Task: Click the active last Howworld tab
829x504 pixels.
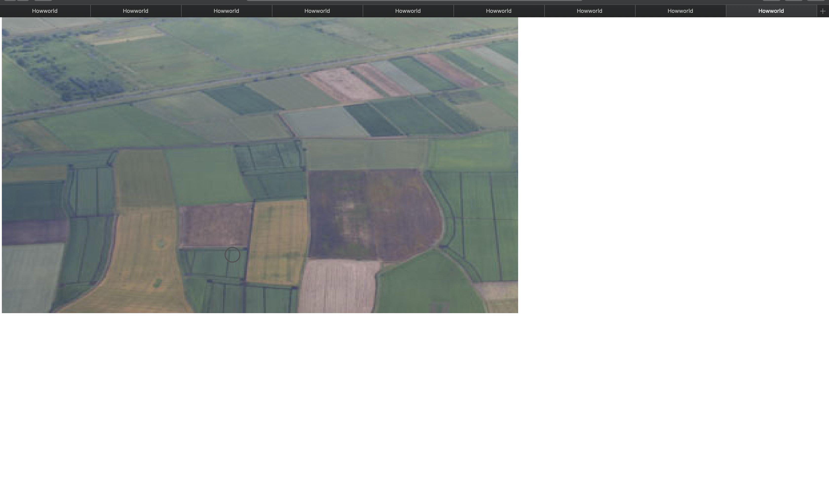Action: [771, 11]
